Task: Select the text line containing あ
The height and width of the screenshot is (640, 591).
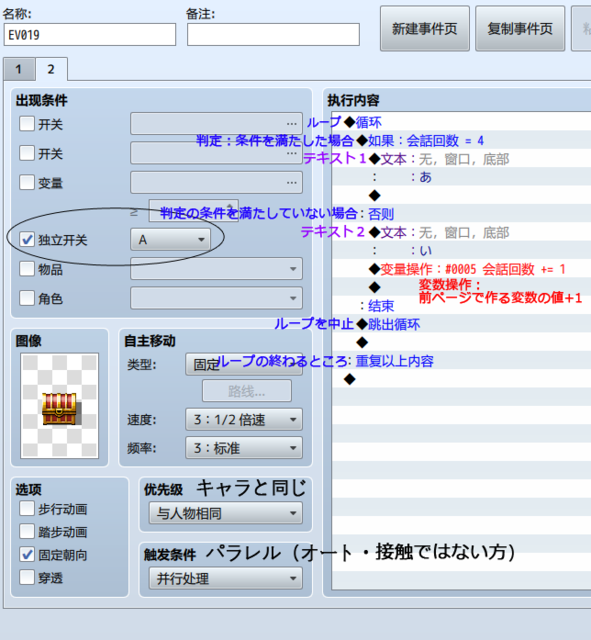Action: point(461,177)
